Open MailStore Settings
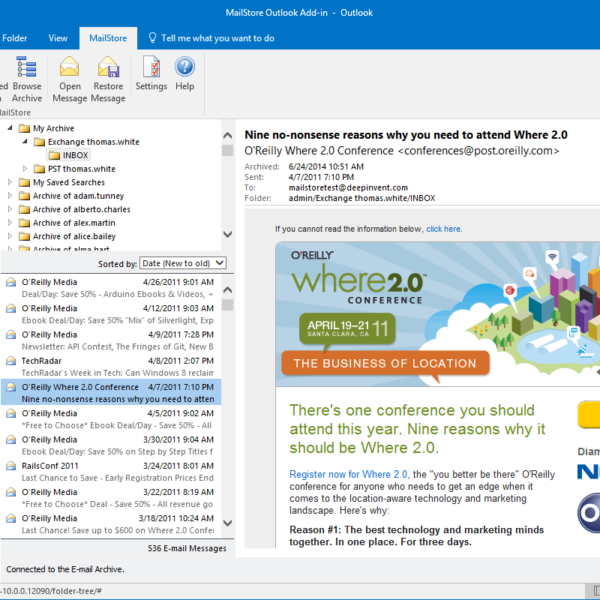The image size is (600, 600). (151, 73)
